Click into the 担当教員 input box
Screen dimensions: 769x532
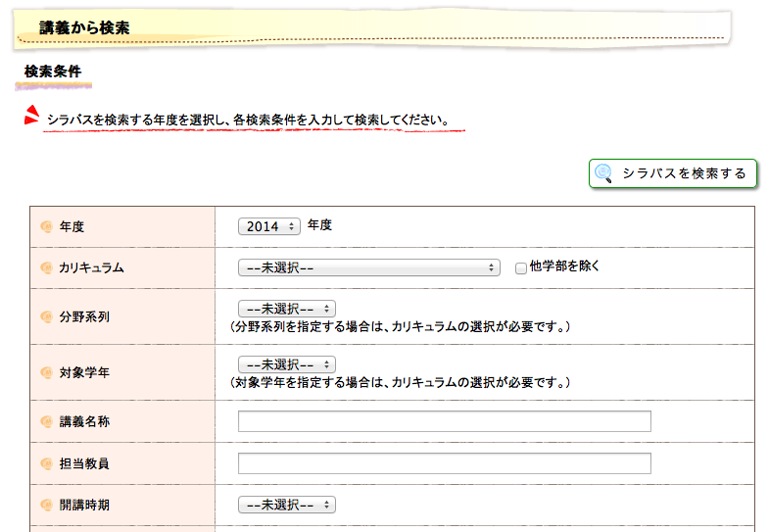pos(444,463)
